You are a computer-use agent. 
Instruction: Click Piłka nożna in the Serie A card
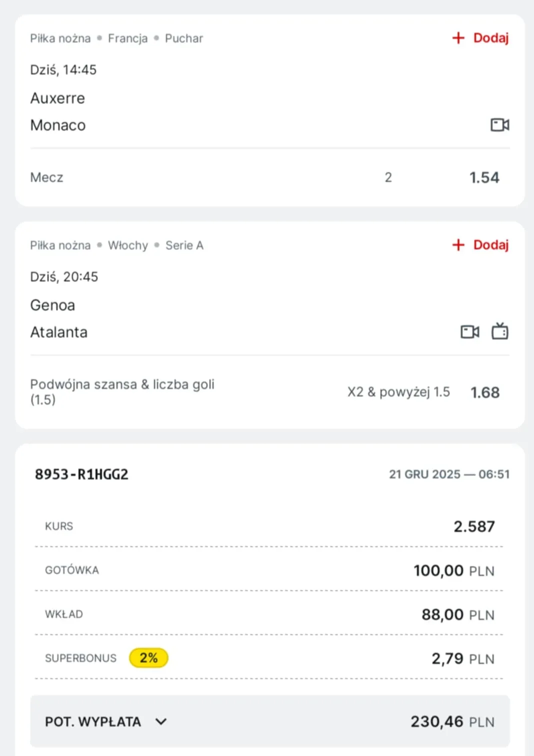point(60,245)
